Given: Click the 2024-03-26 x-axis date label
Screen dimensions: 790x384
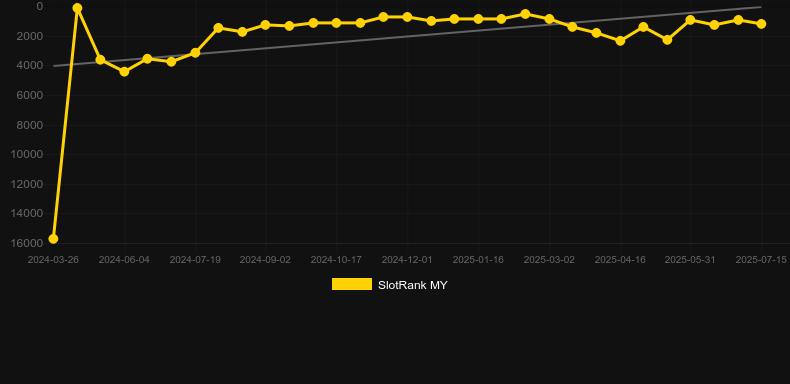Looking at the screenshot, I should point(53,260).
